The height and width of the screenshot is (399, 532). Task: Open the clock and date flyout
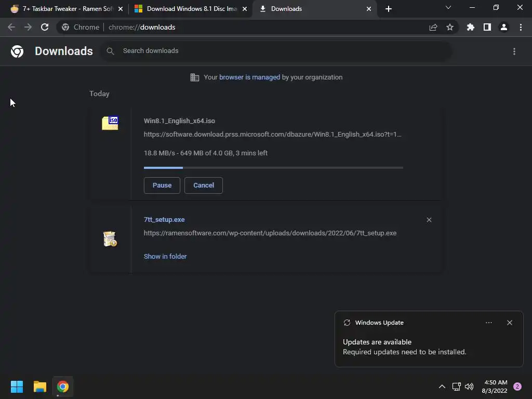pyautogui.click(x=495, y=387)
